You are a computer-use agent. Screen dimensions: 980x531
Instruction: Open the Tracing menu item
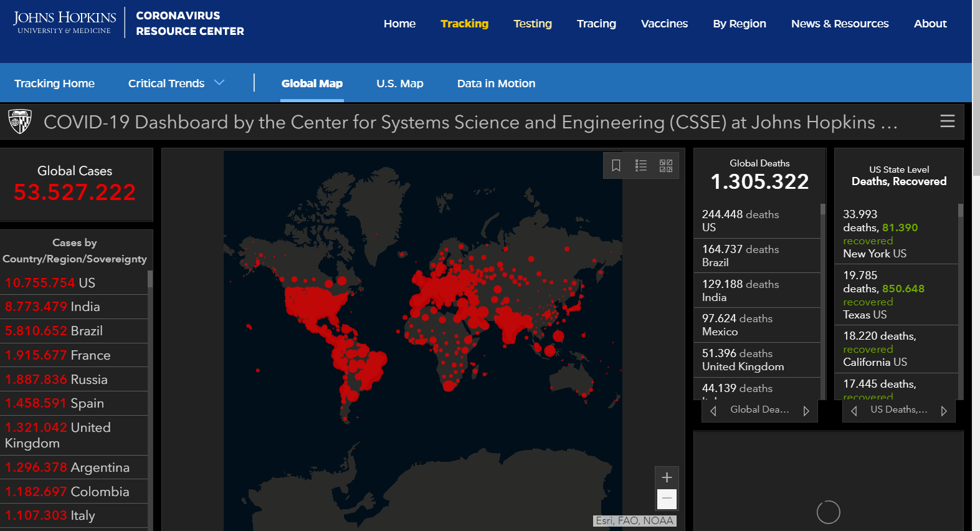coord(596,24)
